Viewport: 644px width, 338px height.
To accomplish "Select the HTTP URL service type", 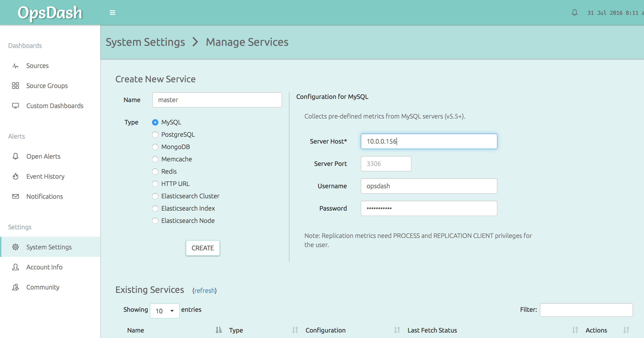I will [x=155, y=184].
